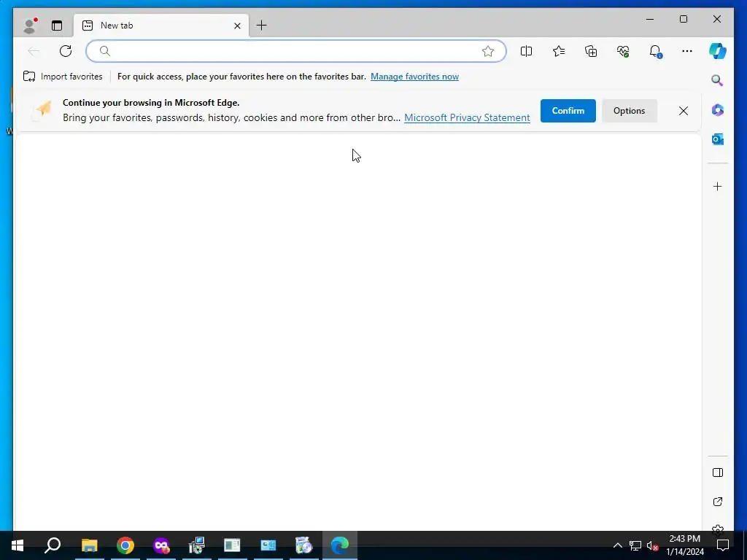Open the split screen view
Image resolution: width=747 pixels, height=560 pixels.
click(x=527, y=51)
